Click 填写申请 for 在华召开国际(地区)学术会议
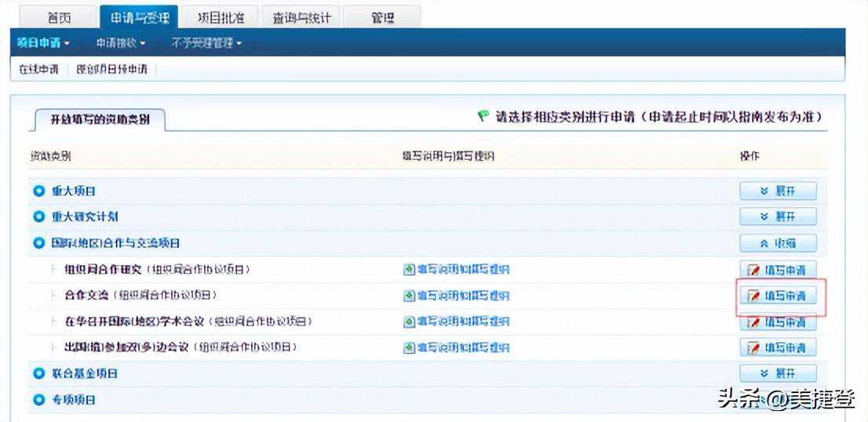 779,322
